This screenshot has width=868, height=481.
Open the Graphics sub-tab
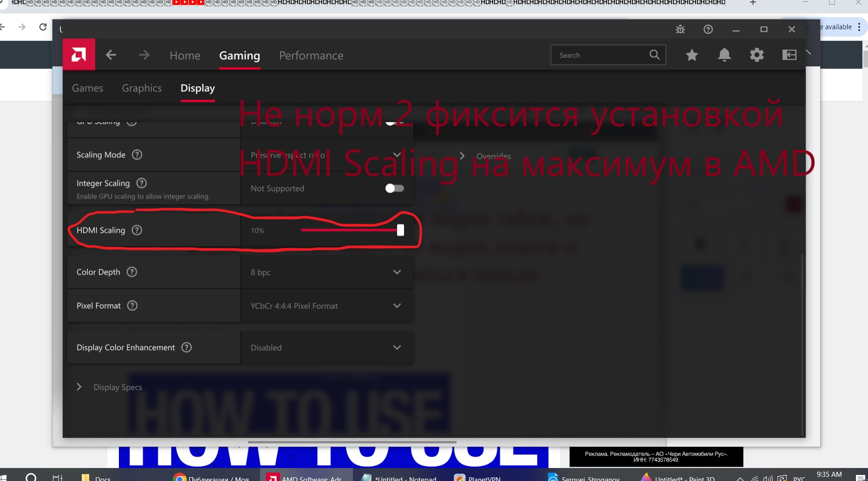point(142,88)
